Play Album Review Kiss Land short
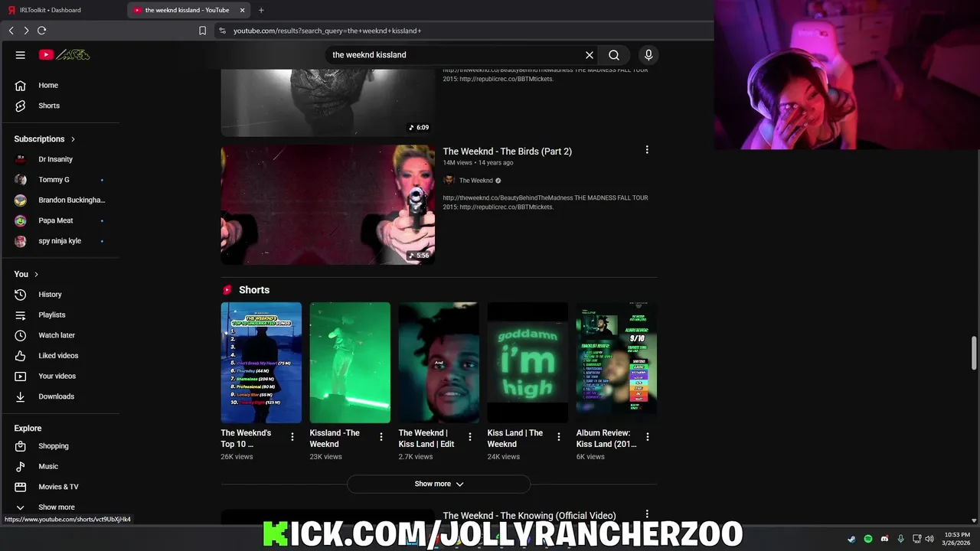 coord(616,363)
